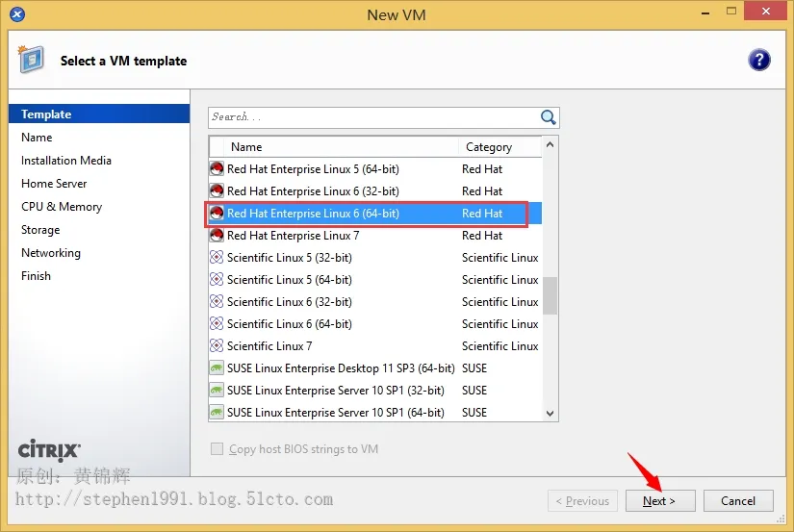Click the Cancel button
This screenshot has height=532, width=794.
738,500
